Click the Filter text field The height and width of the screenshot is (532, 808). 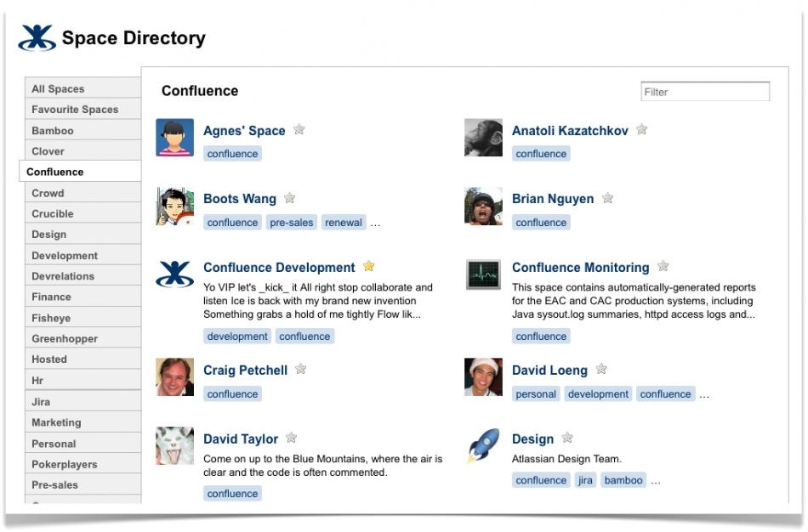pos(705,92)
